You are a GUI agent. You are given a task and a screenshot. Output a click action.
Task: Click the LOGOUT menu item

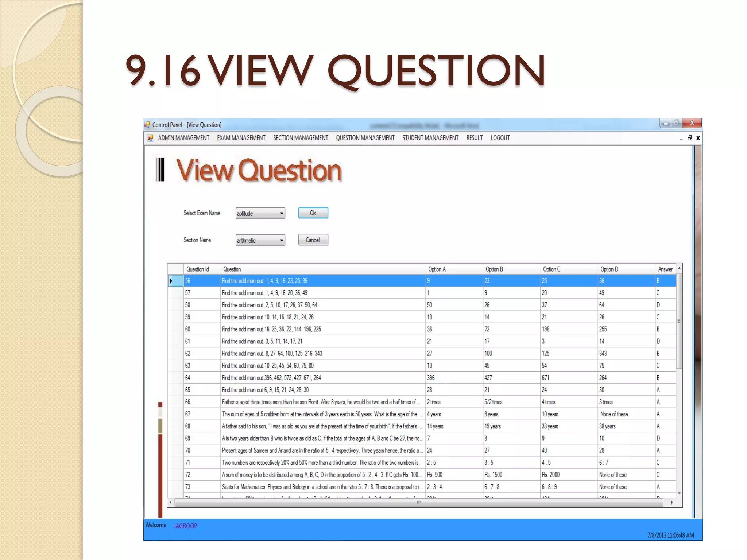500,138
